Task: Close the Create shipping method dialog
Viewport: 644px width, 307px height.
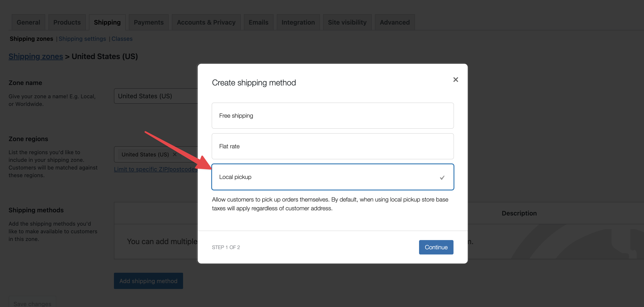Action: 456,80
